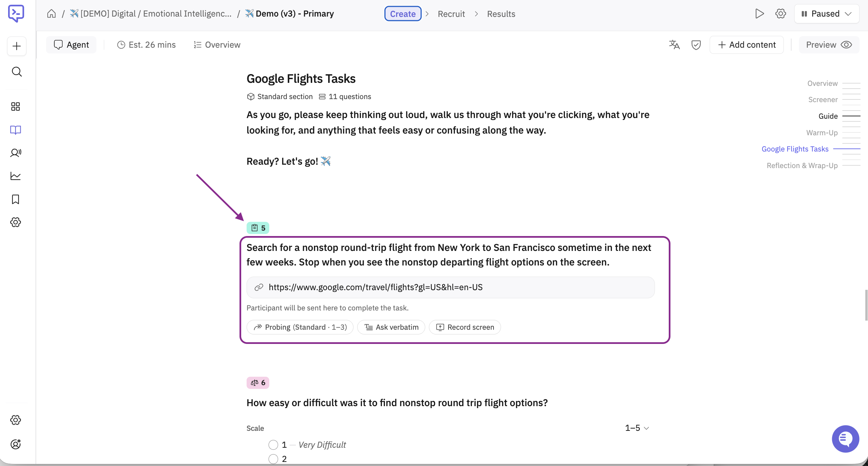The height and width of the screenshot is (466, 868).
Task: Click the shield check icon
Action: [x=696, y=45]
